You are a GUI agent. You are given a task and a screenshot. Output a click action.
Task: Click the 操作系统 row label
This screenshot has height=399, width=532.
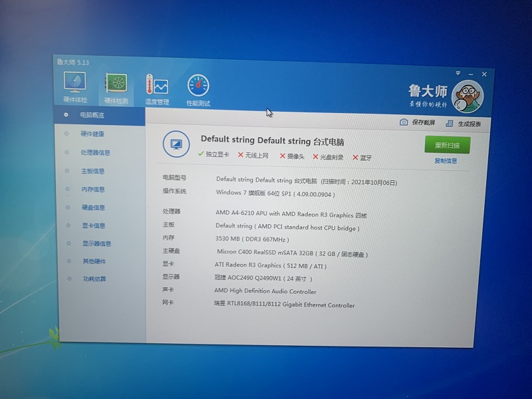click(x=174, y=191)
